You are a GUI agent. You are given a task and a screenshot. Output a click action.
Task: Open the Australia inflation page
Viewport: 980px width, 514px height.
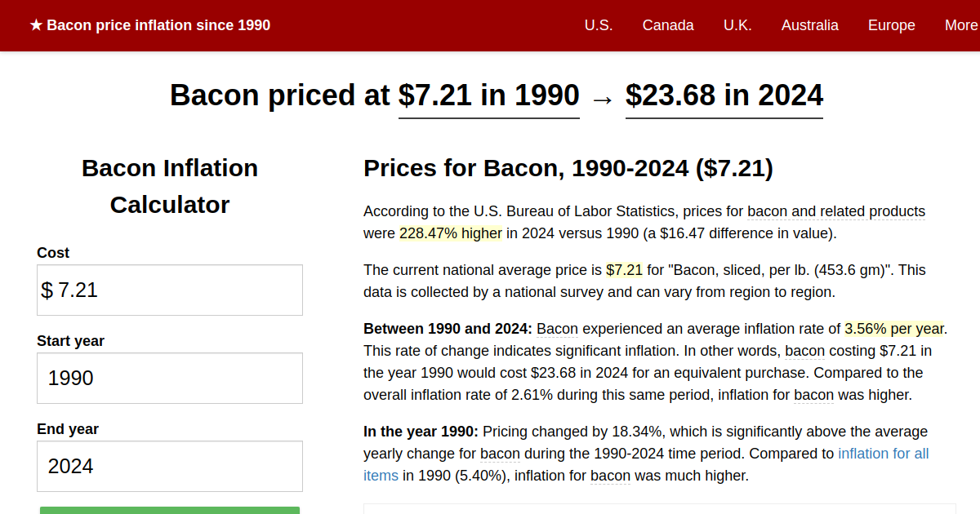809,25
